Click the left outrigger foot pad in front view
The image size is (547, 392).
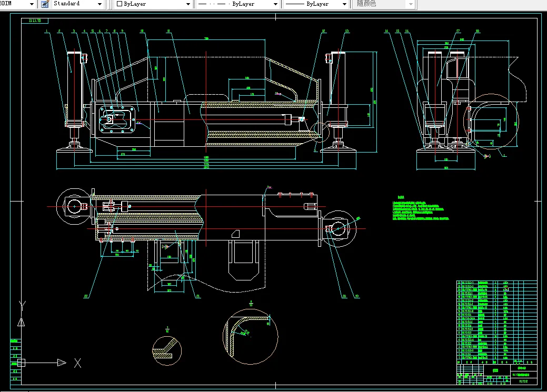(74, 149)
